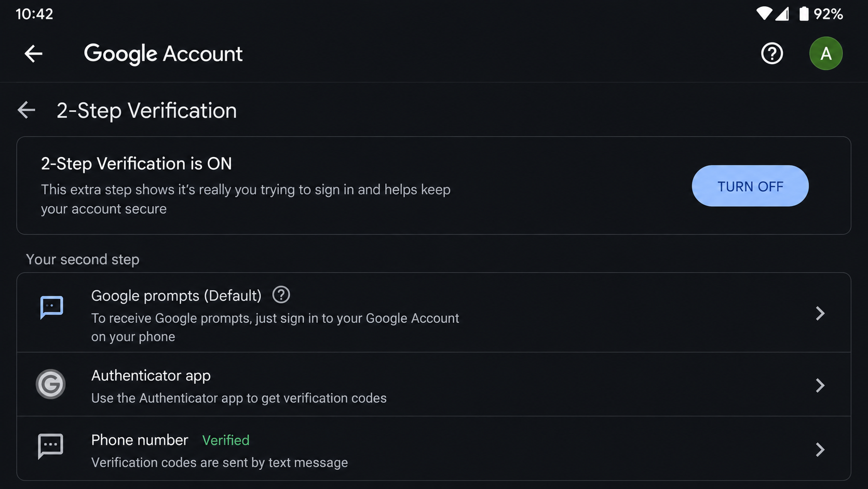Click the Google Account header title
Image resolution: width=868 pixels, height=489 pixels.
163,54
